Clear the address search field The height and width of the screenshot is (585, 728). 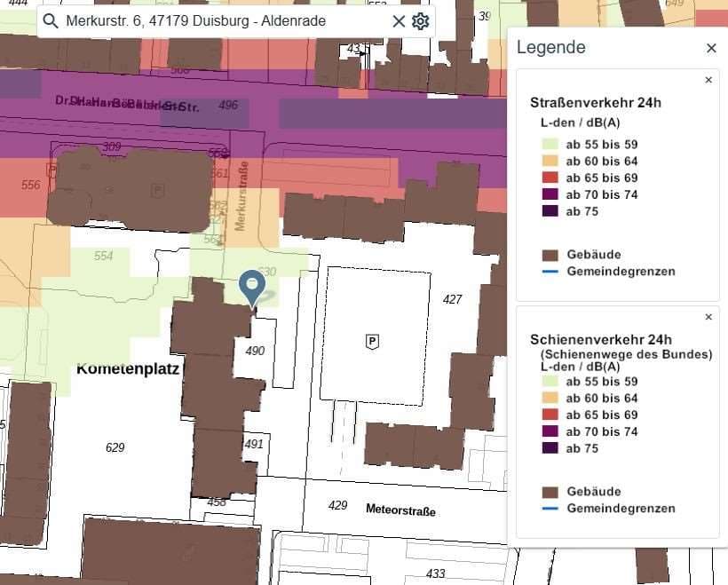(x=399, y=21)
